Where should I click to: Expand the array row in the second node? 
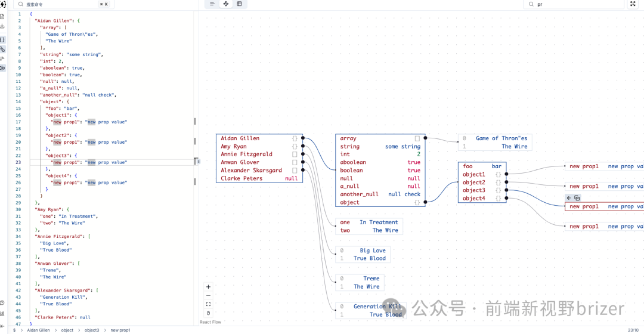pyautogui.click(x=417, y=138)
